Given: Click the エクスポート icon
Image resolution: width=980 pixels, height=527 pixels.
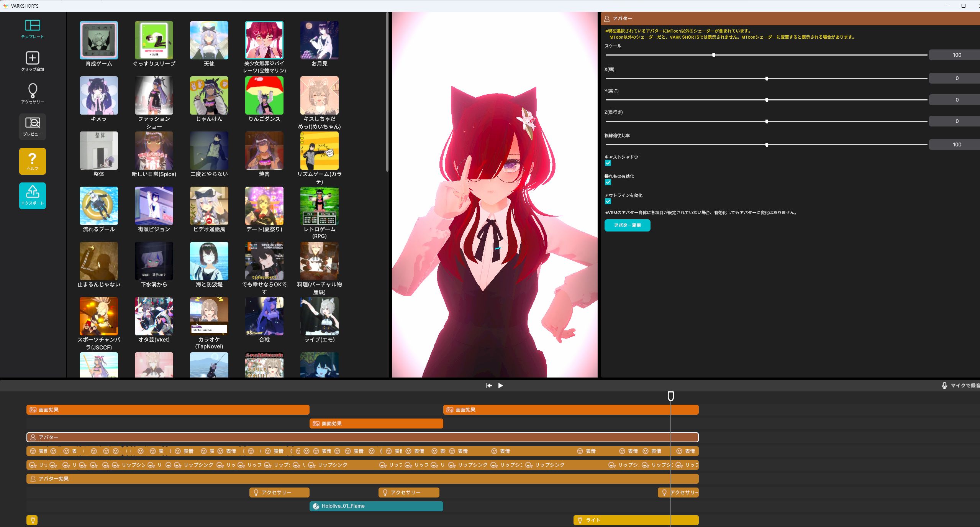Looking at the screenshot, I should (x=32, y=195).
